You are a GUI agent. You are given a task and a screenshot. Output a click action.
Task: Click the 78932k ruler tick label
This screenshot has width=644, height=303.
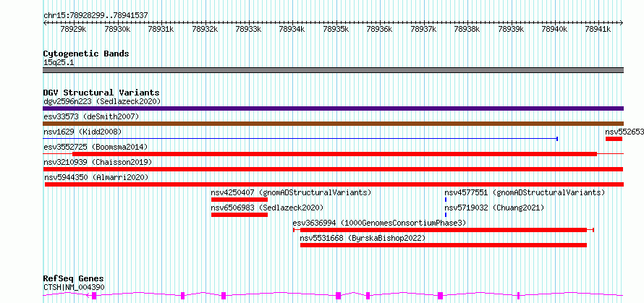click(x=205, y=29)
